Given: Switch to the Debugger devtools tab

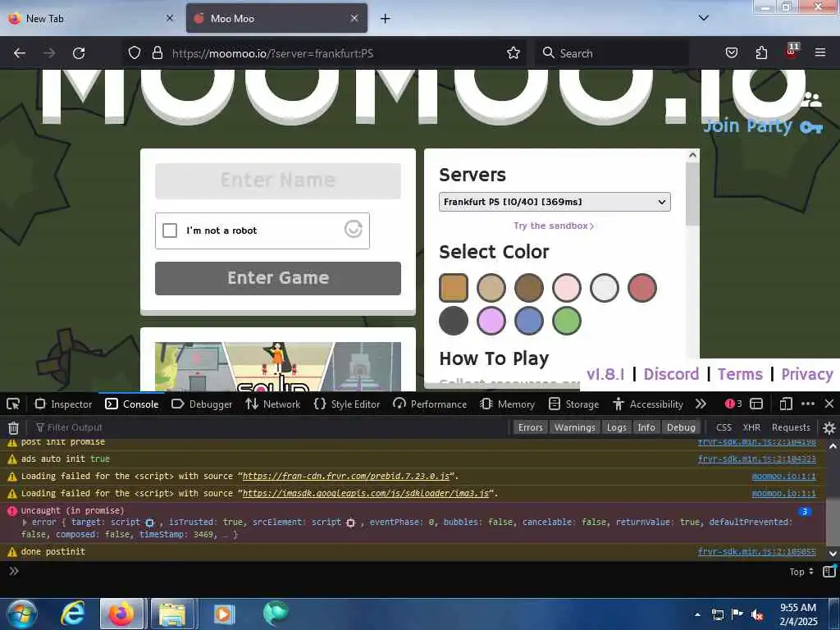Looking at the screenshot, I should (x=202, y=404).
